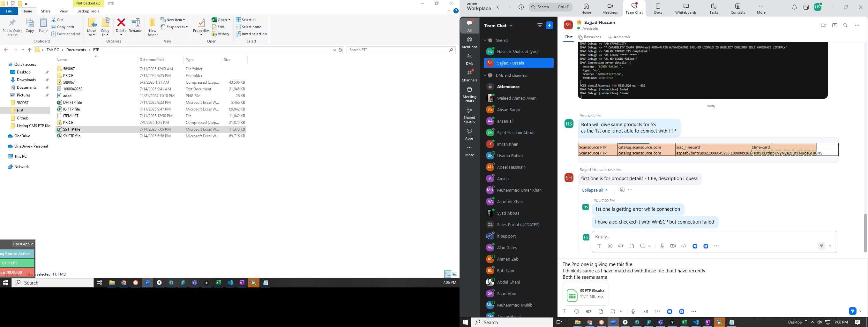Open Mentions in Zoom sidebar
Image resolution: width=868 pixels, height=327 pixels.
(x=469, y=43)
